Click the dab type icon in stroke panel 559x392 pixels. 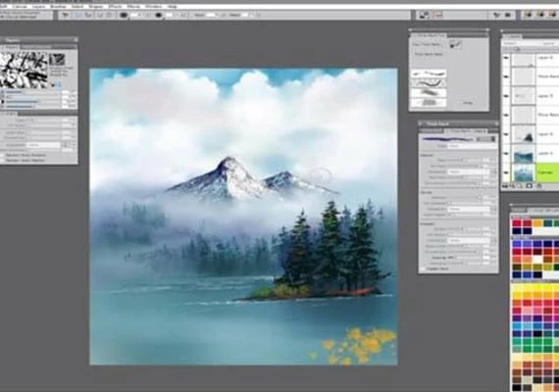(455, 44)
